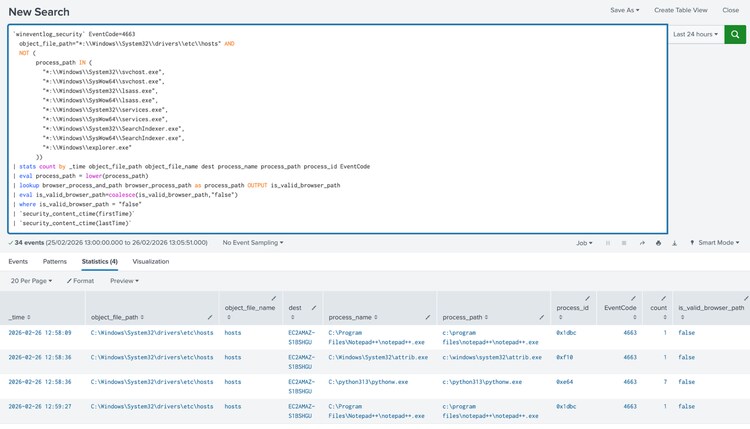Sort table by process_name column

pyautogui.click(x=353, y=317)
